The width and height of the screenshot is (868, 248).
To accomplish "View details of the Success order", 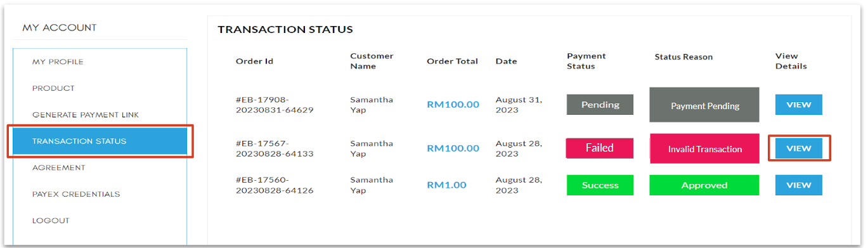I will coord(798,185).
